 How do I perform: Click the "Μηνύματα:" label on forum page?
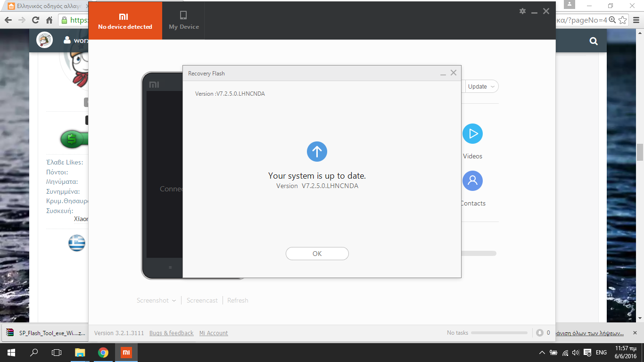click(x=62, y=181)
